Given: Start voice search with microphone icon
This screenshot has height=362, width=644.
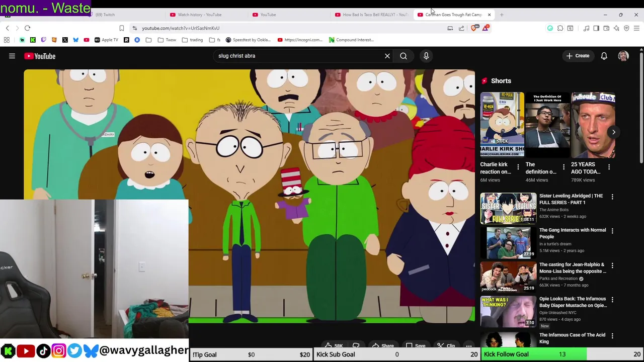Looking at the screenshot, I should click(426, 56).
